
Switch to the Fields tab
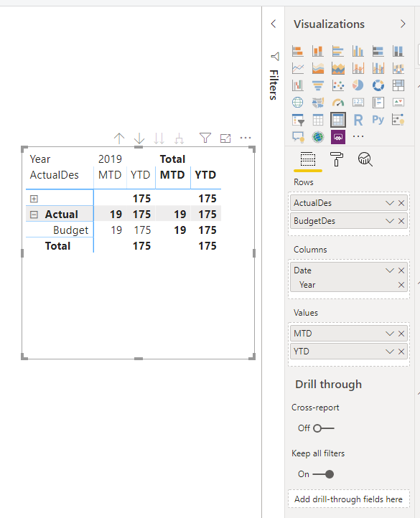(x=307, y=159)
